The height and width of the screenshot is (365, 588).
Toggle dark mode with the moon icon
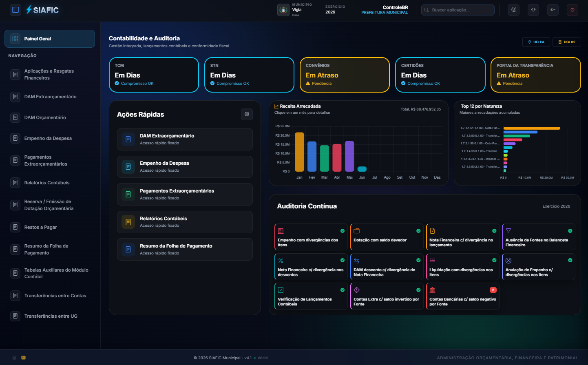514,10
